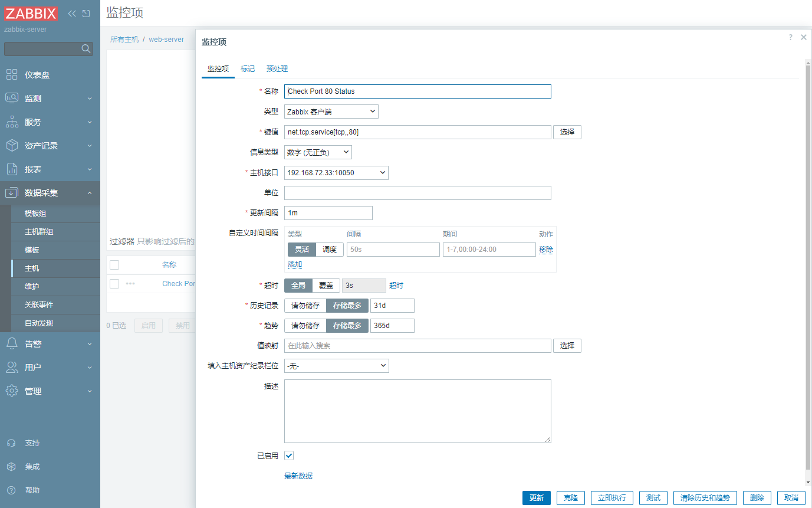Close the 监控项 dialog
This screenshot has height=508, width=812.
[x=803, y=37]
